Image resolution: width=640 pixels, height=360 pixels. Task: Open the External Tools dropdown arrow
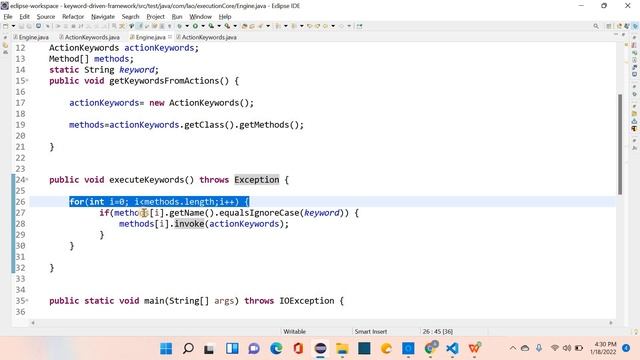pos(235,26)
